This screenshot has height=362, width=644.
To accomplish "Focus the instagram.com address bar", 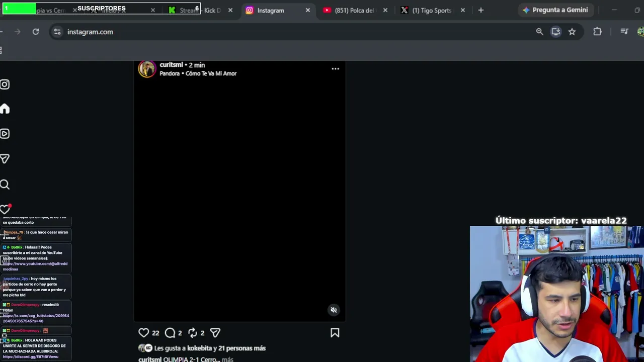I will [x=297, y=32].
